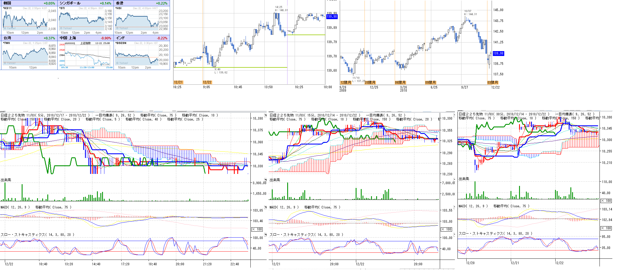
Task: Open the Korea ^KS11 mini chart
Action: coord(25,20)
